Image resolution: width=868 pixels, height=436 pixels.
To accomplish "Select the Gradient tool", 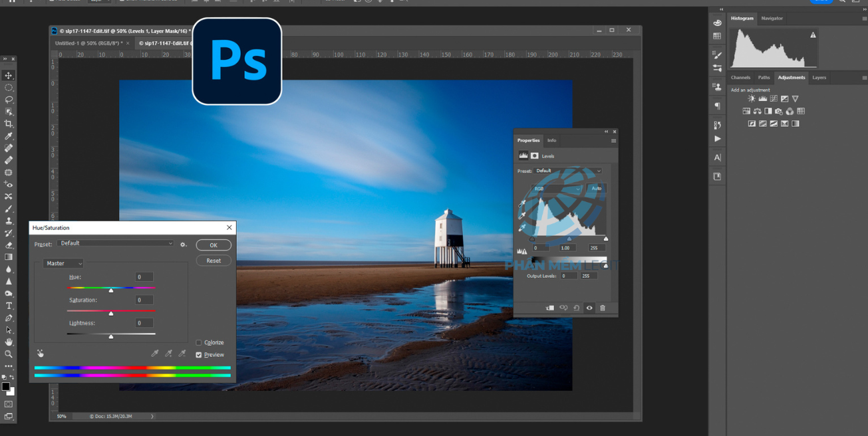I will pos(9,257).
